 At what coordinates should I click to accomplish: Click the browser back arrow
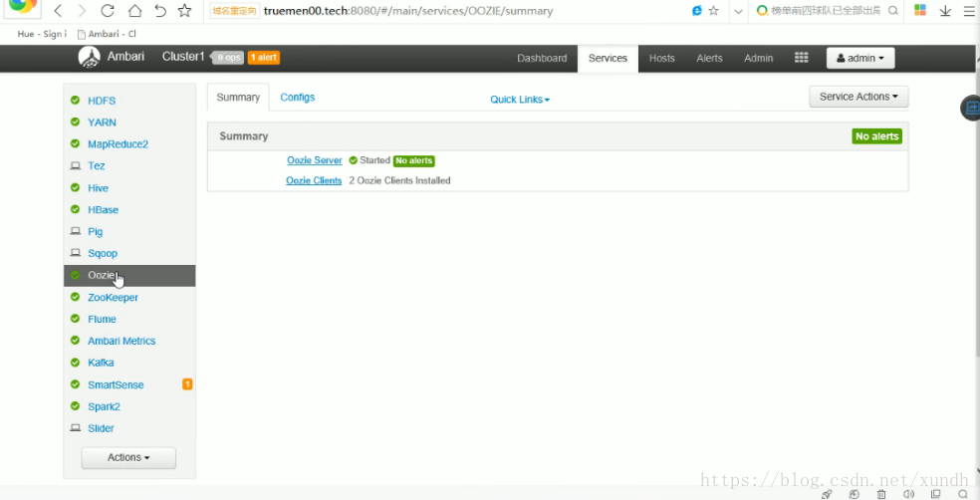point(58,11)
